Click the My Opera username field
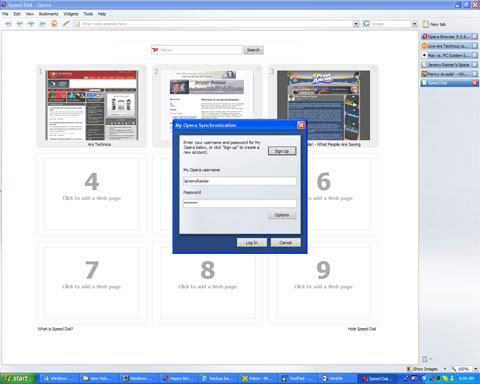The width and height of the screenshot is (480, 384). point(240,181)
